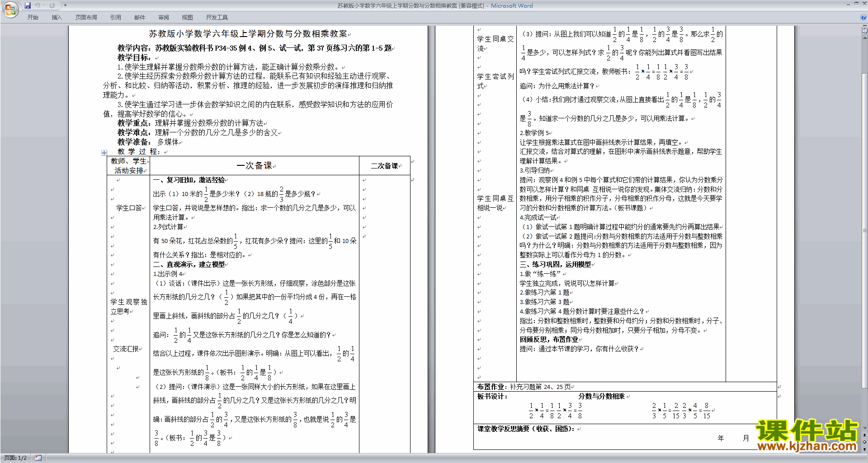Click the Previous Page double-arrow button
Image resolution: width=868 pixels, height=463 pixels.
[865, 435]
